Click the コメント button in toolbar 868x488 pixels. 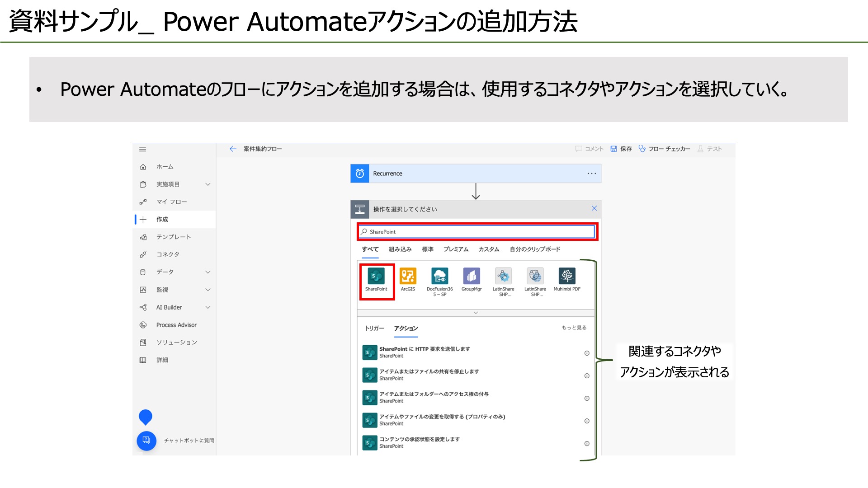tap(589, 149)
